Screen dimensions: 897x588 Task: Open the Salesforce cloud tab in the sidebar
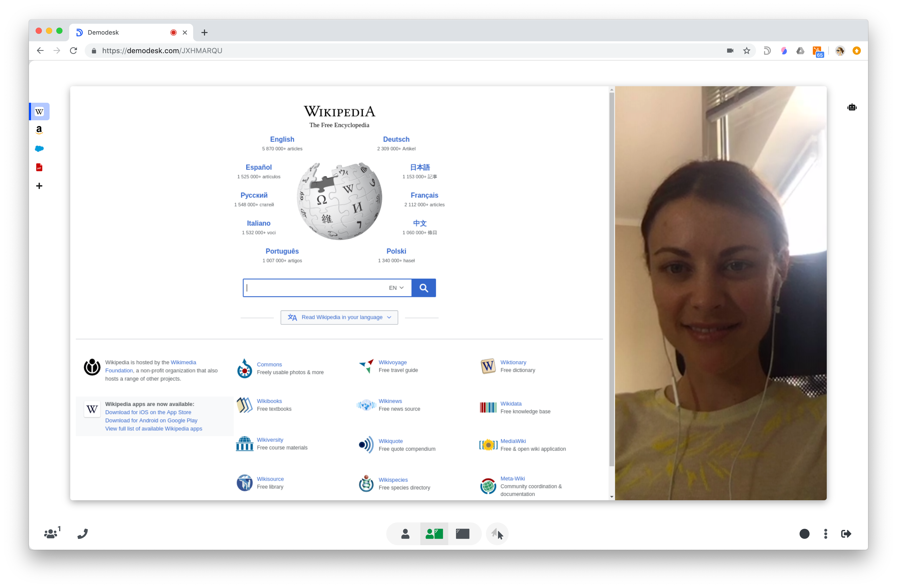pyautogui.click(x=39, y=148)
